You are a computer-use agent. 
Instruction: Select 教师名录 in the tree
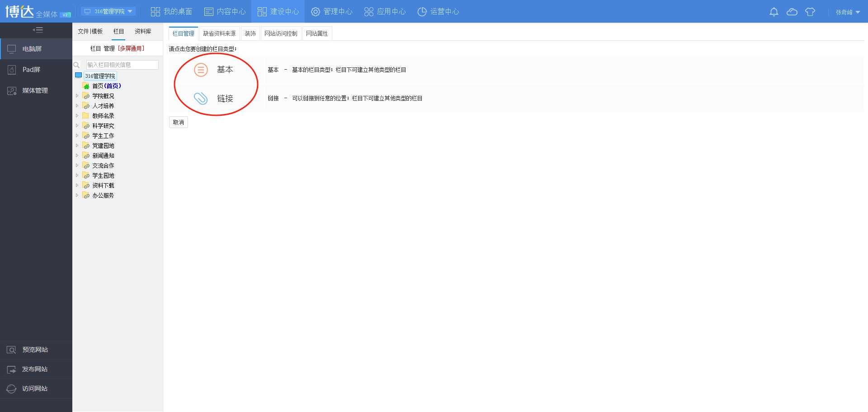(103, 116)
